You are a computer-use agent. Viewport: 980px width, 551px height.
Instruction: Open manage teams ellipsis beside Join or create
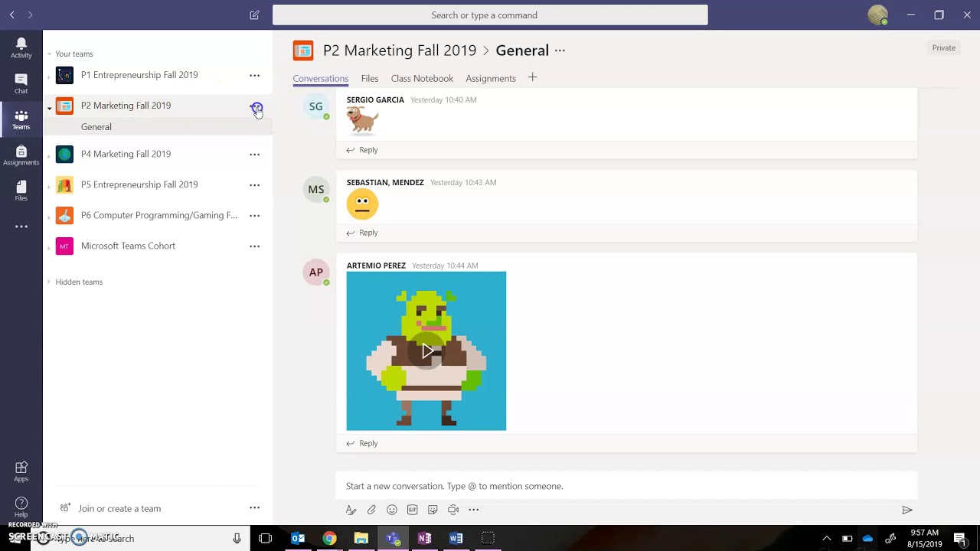(254, 507)
